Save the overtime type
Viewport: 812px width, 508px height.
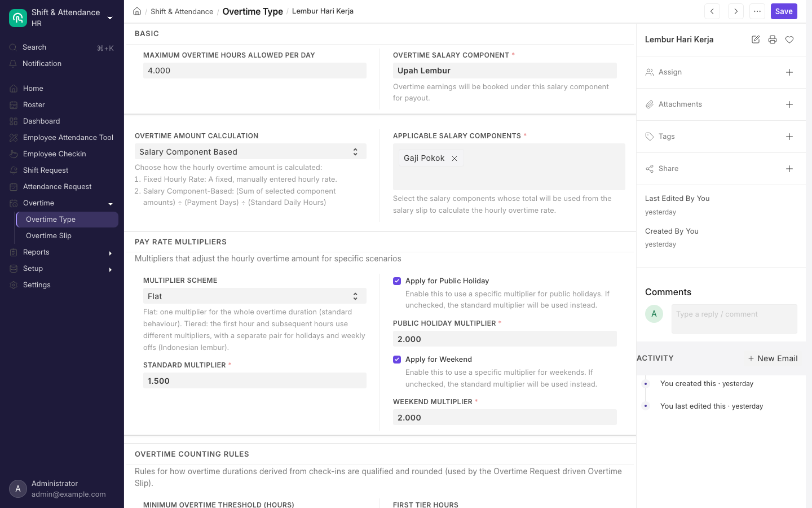784,11
